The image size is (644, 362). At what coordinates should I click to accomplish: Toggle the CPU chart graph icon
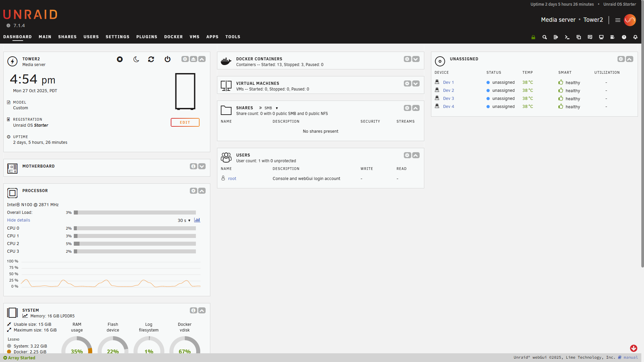[x=197, y=220]
